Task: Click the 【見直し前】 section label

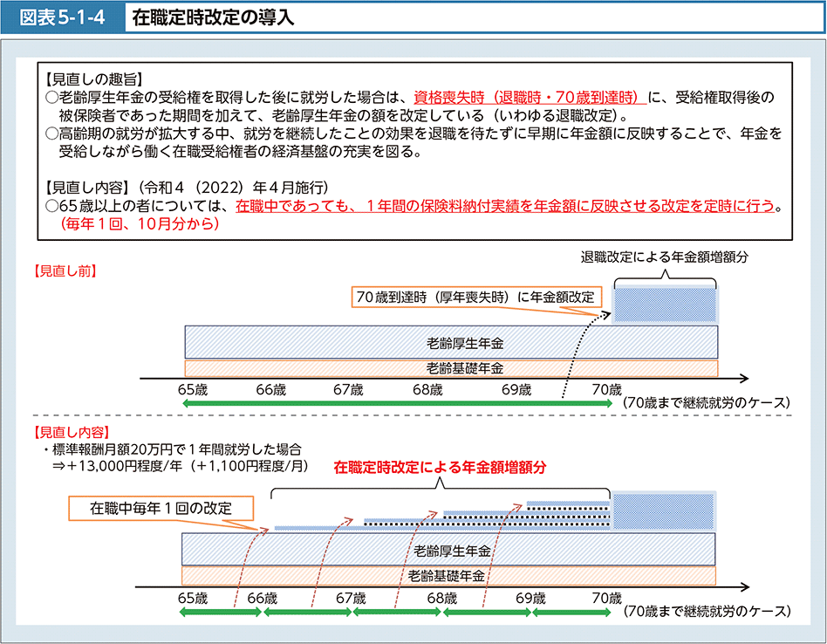Action: [x=62, y=271]
